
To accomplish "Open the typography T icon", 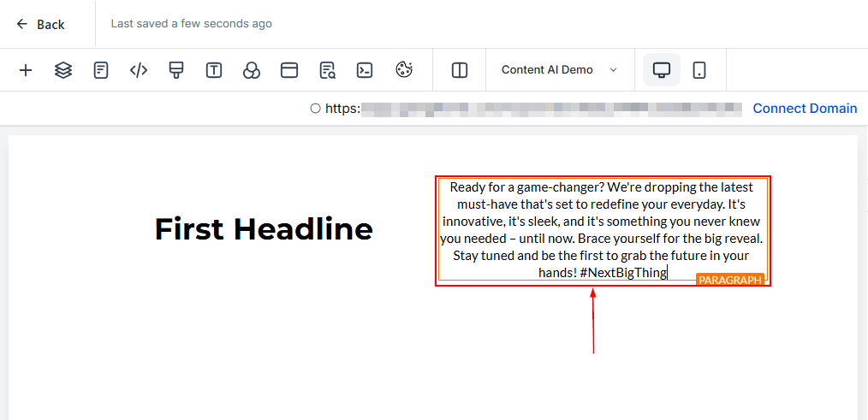I will point(214,70).
